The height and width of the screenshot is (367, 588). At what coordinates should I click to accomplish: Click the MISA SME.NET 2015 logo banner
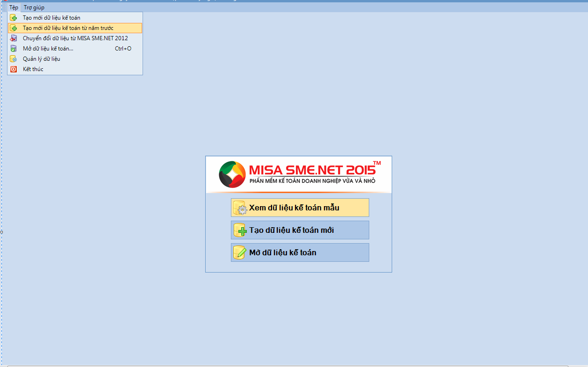pyautogui.click(x=299, y=174)
